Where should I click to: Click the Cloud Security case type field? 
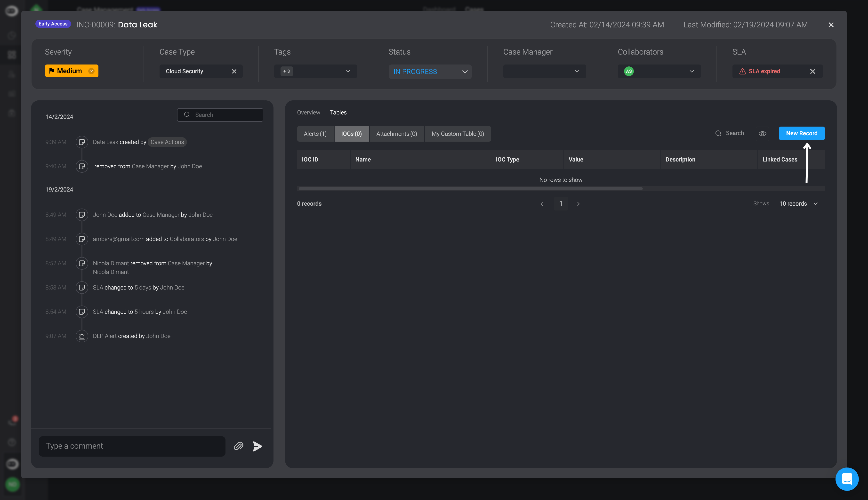(x=201, y=72)
